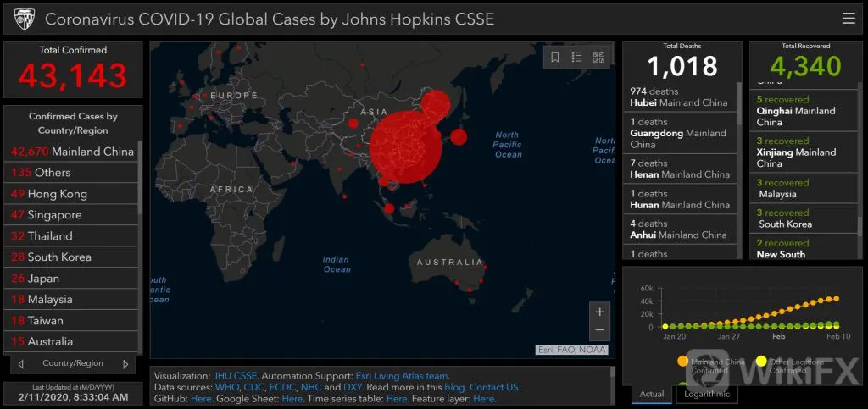Select the Others row with 135 cases
The image size is (868, 409).
pos(71,173)
